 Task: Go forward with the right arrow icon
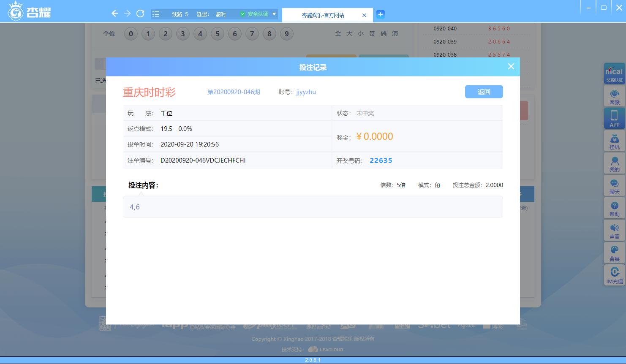(x=128, y=14)
